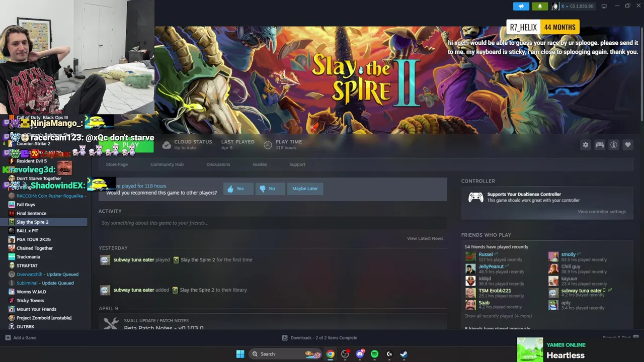Open View Latest News link
Image resolution: width=644 pixels, height=362 pixels.
click(425, 238)
